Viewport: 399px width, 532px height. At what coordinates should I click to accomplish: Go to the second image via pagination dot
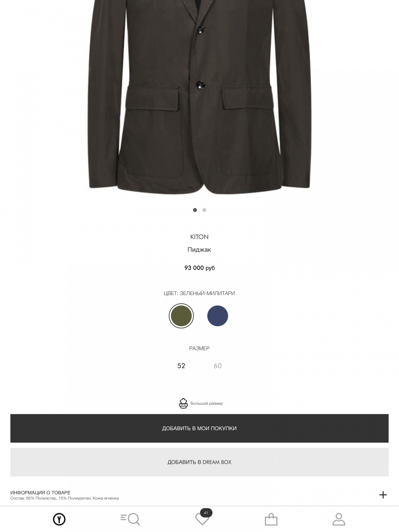coord(204,210)
